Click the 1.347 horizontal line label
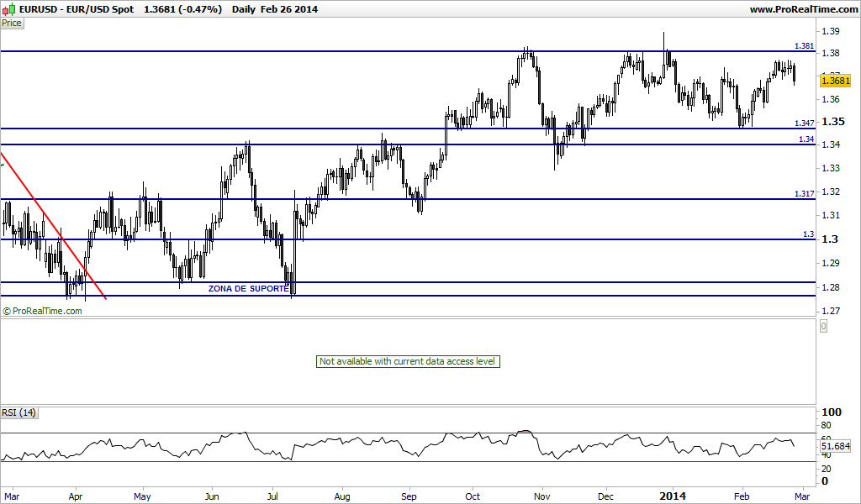This screenshot has height=504, width=861. coord(805,123)
